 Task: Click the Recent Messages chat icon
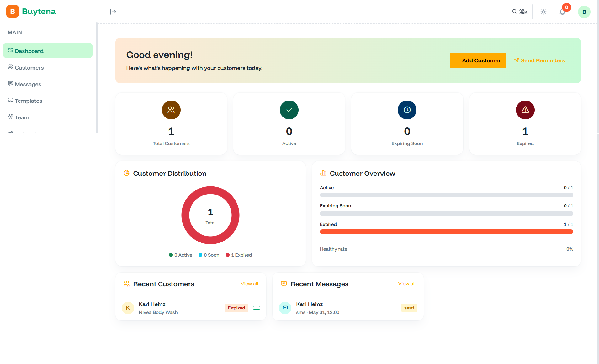pos(284,284)
